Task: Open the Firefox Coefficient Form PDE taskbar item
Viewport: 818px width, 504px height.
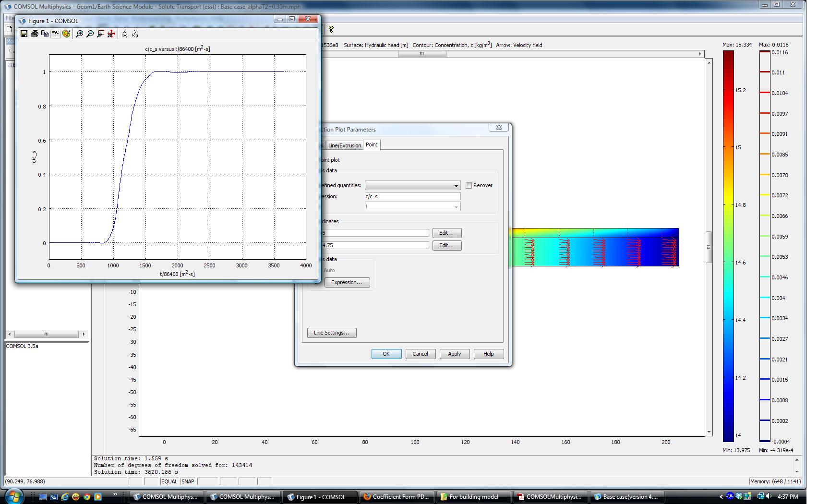Action: (397, 497)
